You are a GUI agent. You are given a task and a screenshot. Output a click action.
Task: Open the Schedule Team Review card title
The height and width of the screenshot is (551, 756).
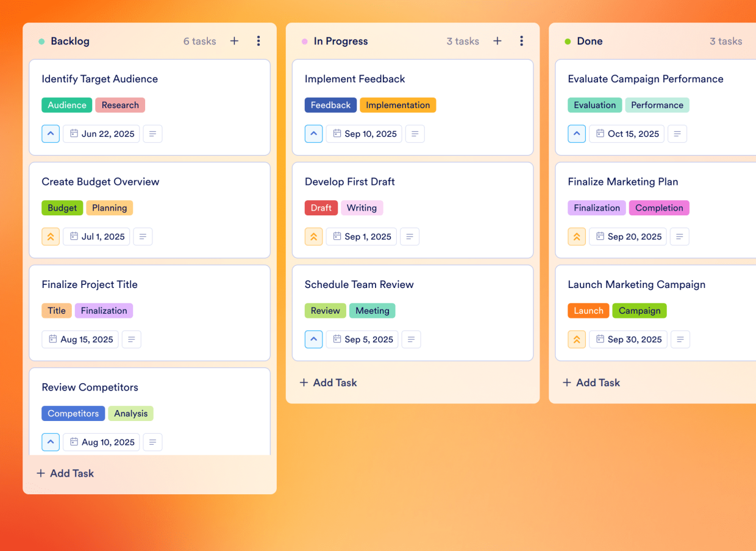point(359,284)
